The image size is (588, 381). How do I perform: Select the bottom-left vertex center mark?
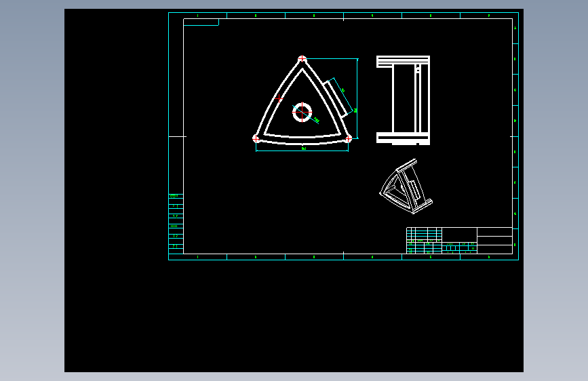click(x=256, y=139)
